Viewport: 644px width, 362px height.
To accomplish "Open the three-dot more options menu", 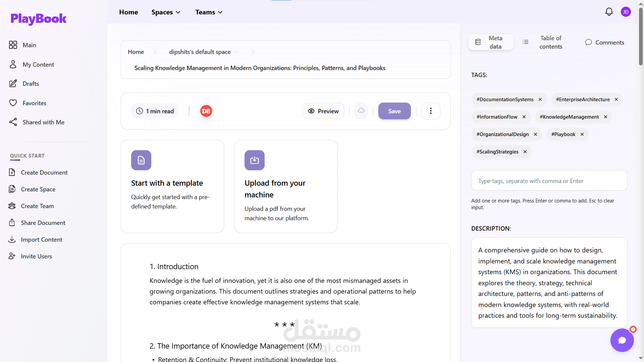I will (431, 111).
